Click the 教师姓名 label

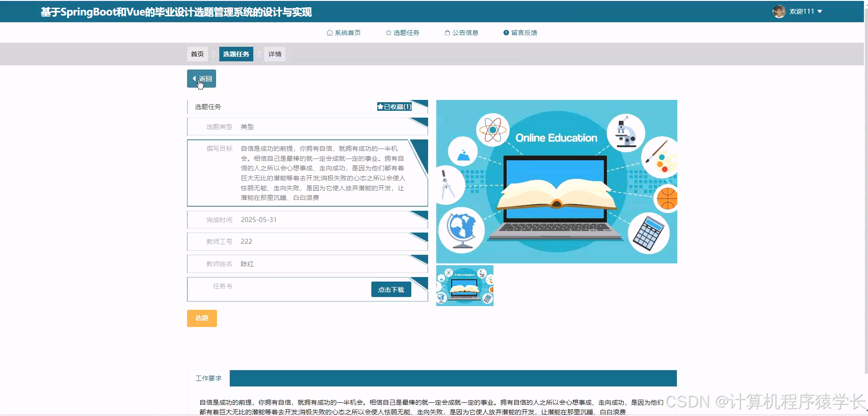point(219,264)
